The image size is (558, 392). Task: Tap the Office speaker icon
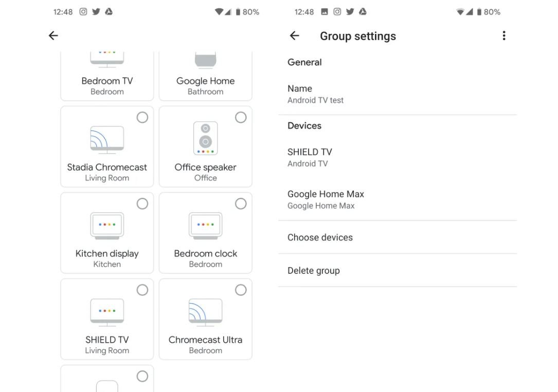tap(205, 138)
